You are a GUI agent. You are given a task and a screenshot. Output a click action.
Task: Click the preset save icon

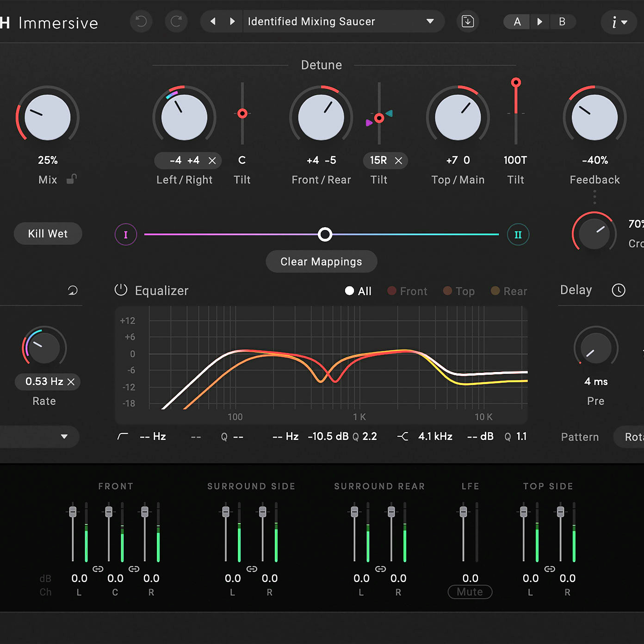point(467,21)
